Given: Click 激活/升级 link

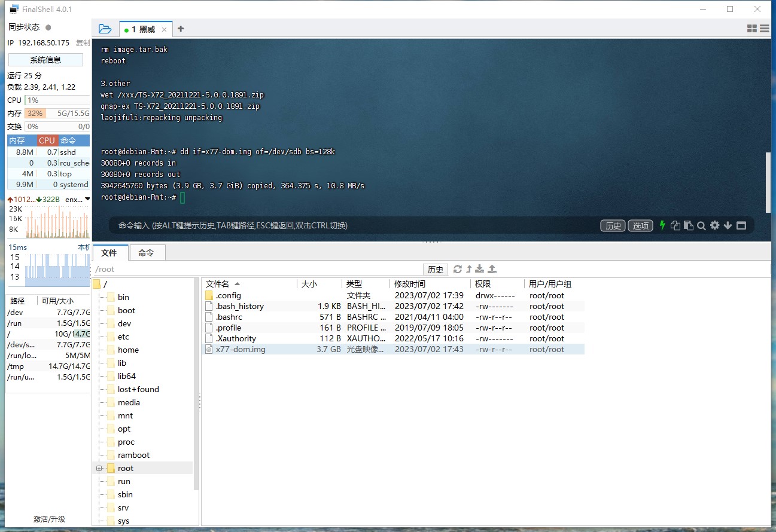Looking at the screenshot, I should pyautogui.click(x=49, y=519).
